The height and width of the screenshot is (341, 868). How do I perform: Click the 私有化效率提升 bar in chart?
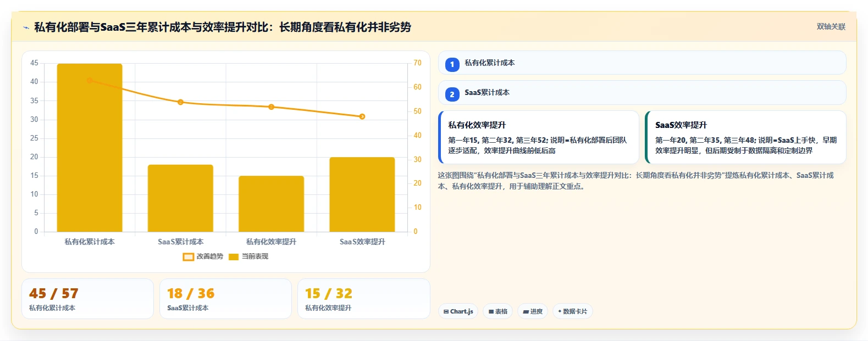tap(271, 204)
